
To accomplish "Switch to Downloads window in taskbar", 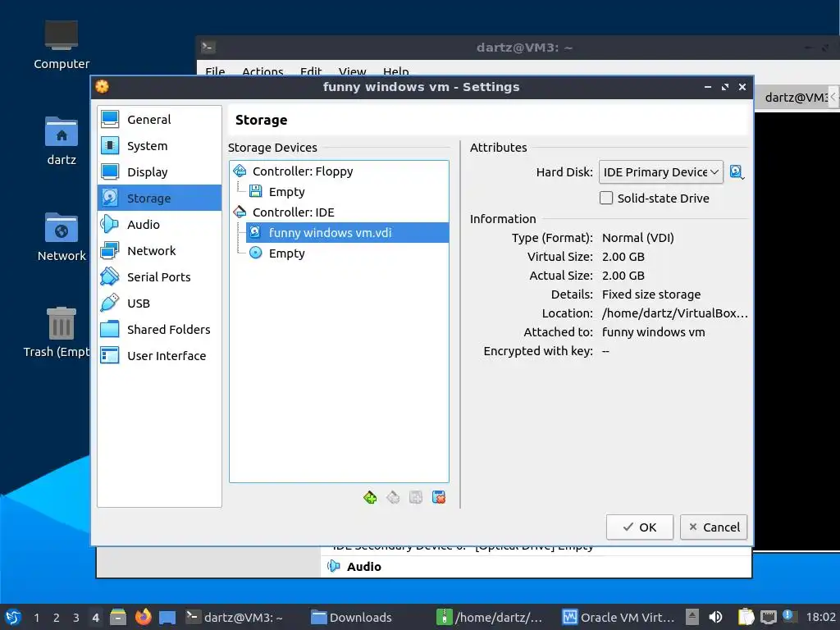I will click(351, 617).
